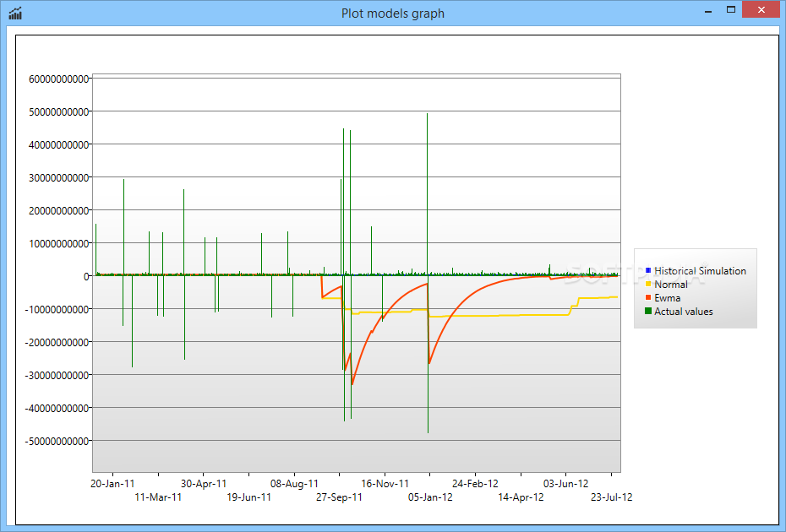Click the chart app icon in title bar
Image resolution: width=786 pixels, height=532 pixels.
pos(15,13)
